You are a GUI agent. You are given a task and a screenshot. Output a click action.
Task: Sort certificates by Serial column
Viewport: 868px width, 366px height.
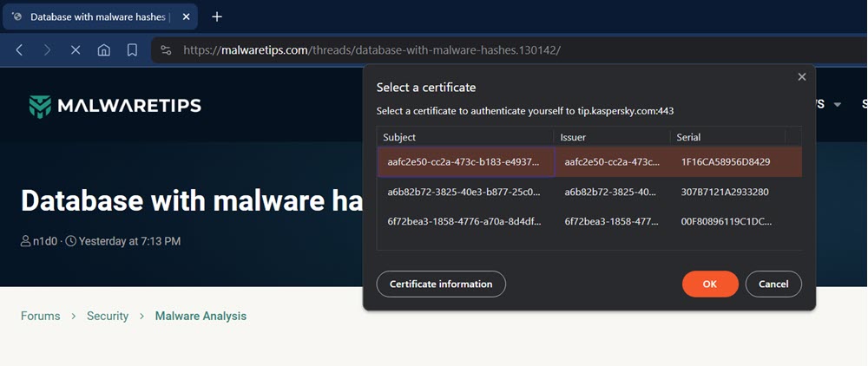pos(727,137)
